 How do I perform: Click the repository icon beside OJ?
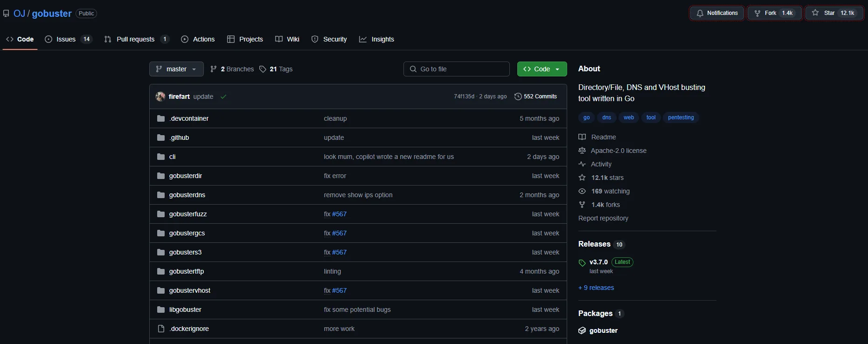(6, 14)
